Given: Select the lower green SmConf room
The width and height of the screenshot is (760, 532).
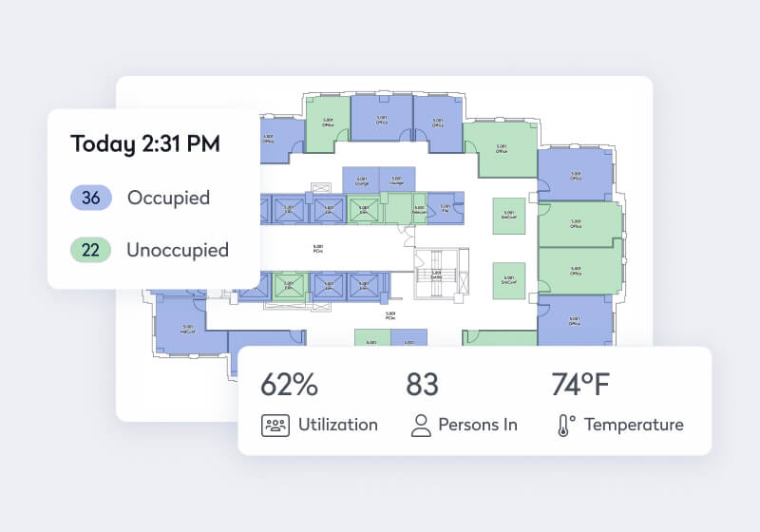Looking at the screenshot, I should [x=508, y=280].
